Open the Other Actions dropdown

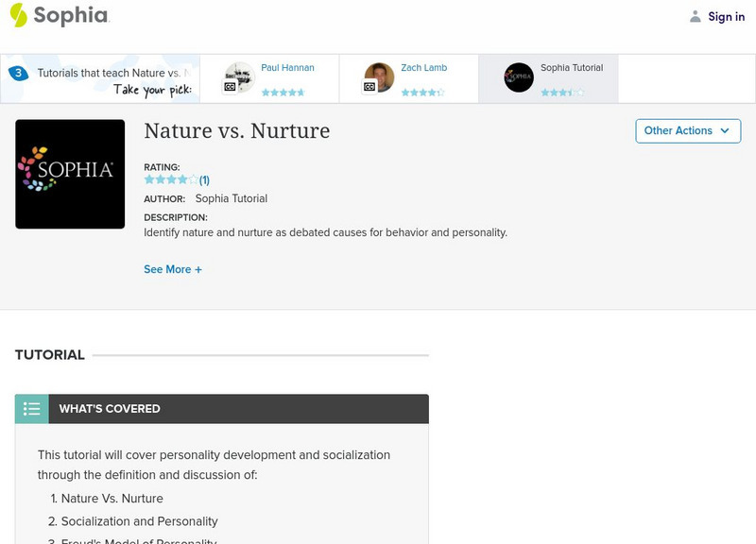click(687, 131)
